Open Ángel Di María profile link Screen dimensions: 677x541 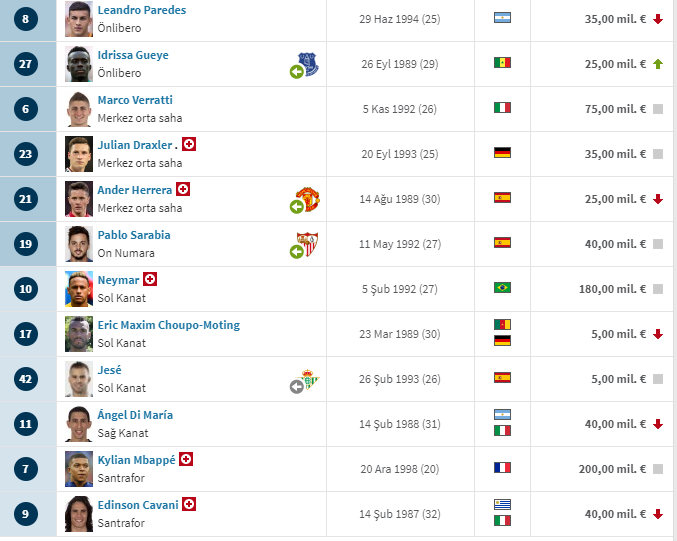pos(135,414)
